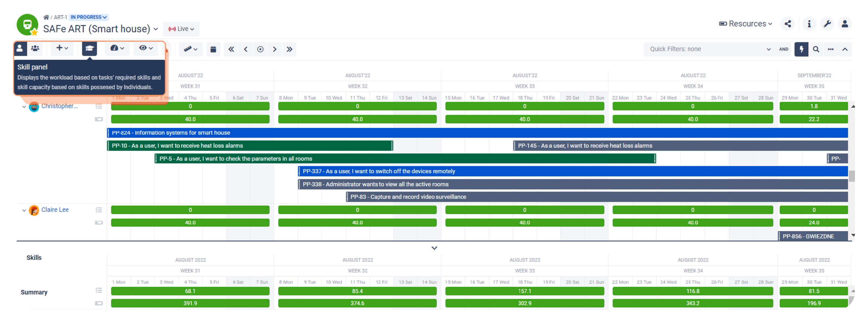Click the home breadcrumb icon
The height and width of the screenshot is (323, 868).
46,17
